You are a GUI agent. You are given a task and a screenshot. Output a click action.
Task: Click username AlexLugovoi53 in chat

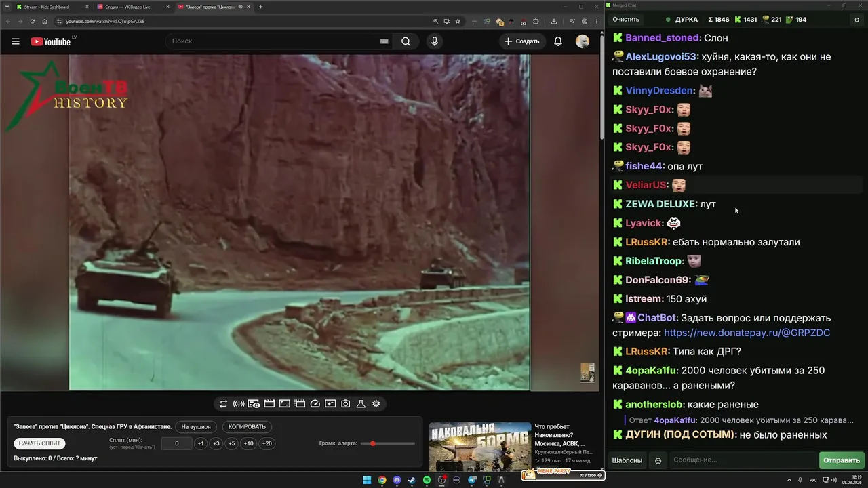click(x=661, y=57)
